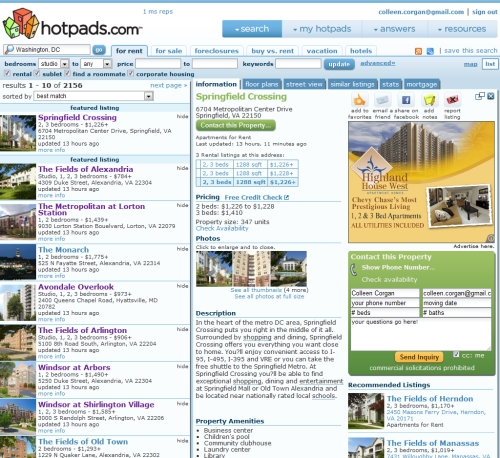Open the maximum bedrooms any dropdown
The height and width of the screenshot is (458, 500).
pyautogui.click(x=96, y=64)
